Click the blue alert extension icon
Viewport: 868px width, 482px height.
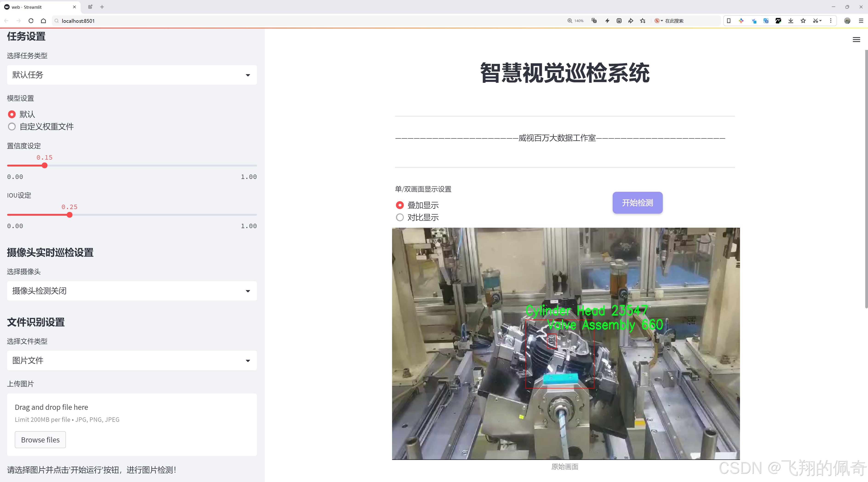click(x=754, y=21)
